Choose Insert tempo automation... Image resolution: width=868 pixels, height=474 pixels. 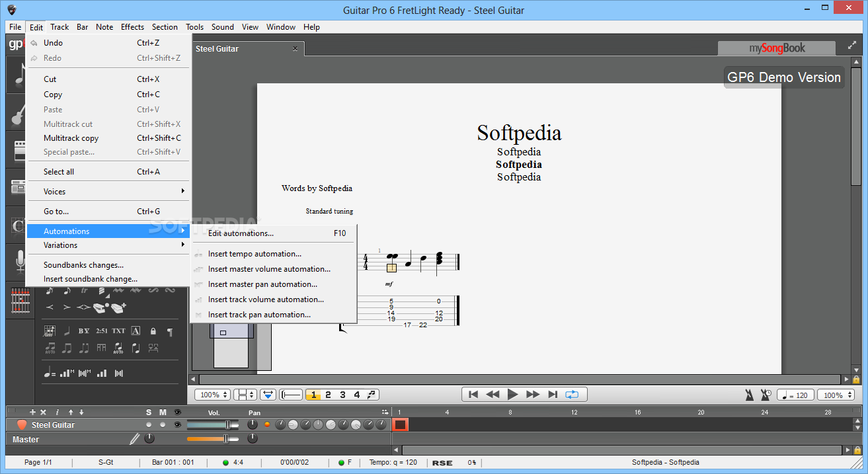[274, 254]
